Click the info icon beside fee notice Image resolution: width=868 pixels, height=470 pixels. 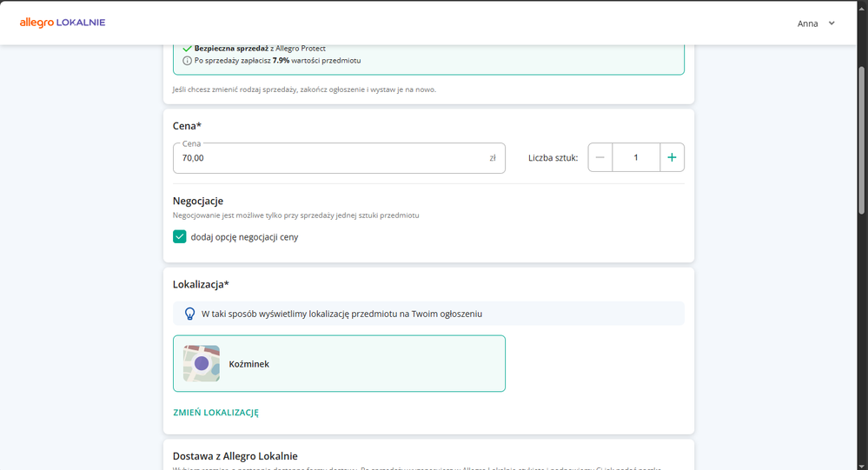[187, 60]
